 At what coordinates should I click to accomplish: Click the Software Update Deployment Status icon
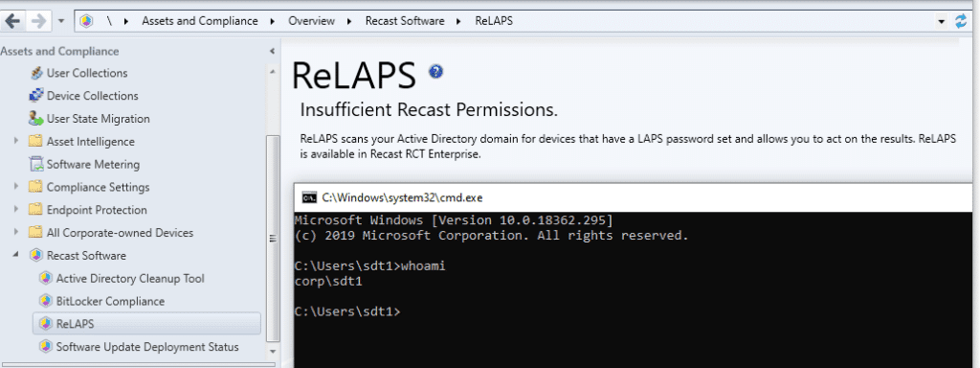pyautogui.click(x=45, y=347)
